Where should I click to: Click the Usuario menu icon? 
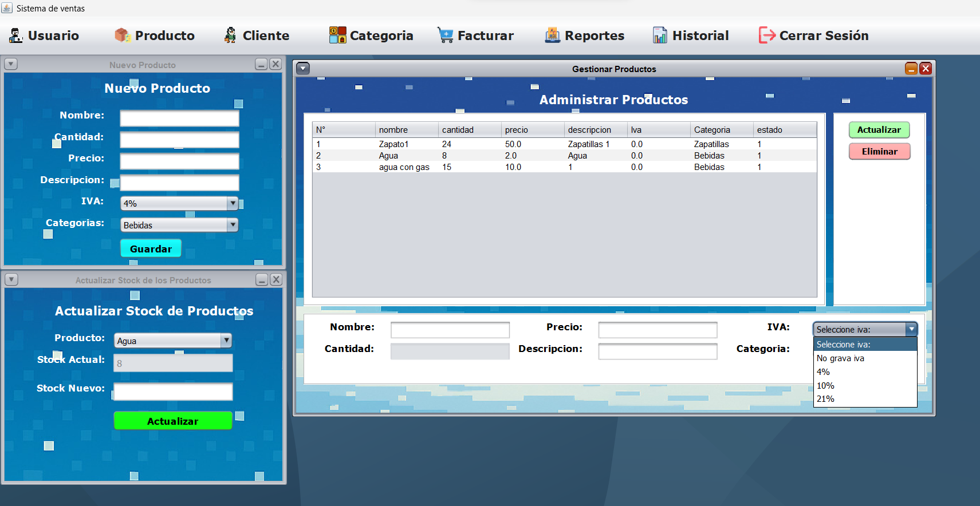pos(16,35)
